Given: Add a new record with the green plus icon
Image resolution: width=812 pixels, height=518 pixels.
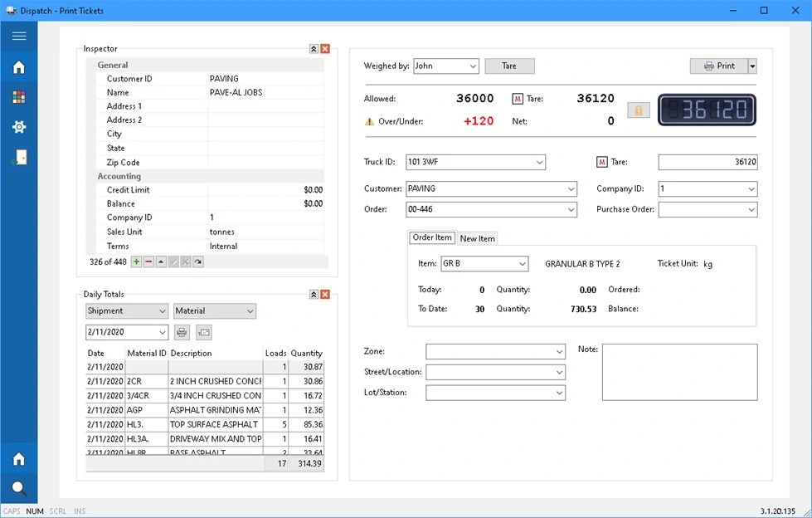Looking at the screenshot, I should point(136,261).
